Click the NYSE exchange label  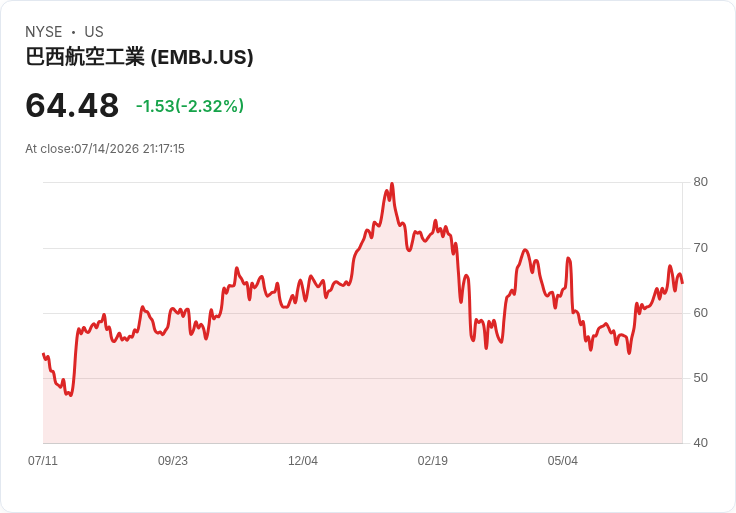pos(44,32)
